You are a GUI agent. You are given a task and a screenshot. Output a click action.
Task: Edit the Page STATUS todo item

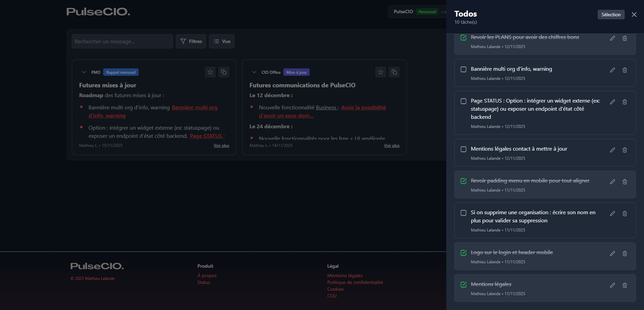click(x=612, y=102)
